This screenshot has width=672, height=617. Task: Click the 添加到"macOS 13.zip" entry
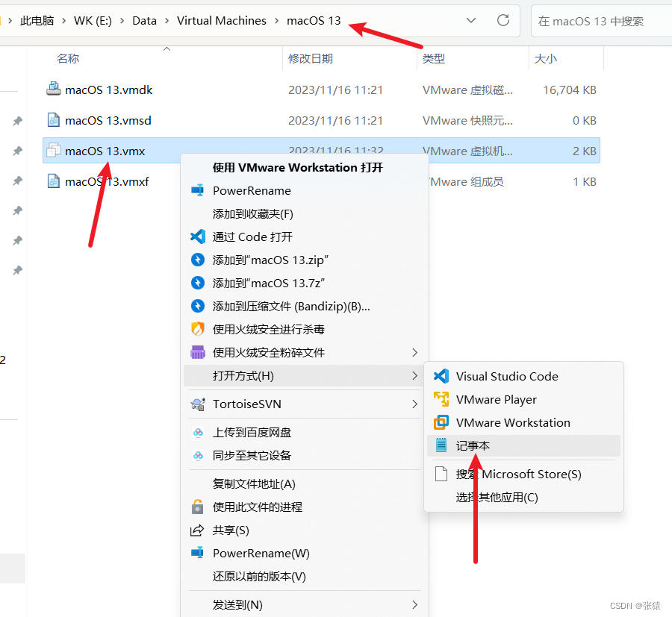(270, 260)
